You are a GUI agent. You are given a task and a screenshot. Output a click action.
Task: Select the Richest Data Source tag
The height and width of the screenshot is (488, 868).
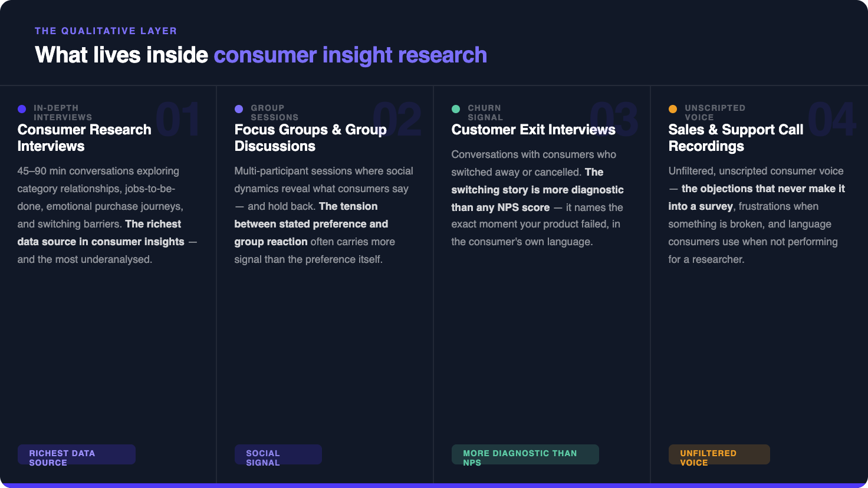pos(77,454)
